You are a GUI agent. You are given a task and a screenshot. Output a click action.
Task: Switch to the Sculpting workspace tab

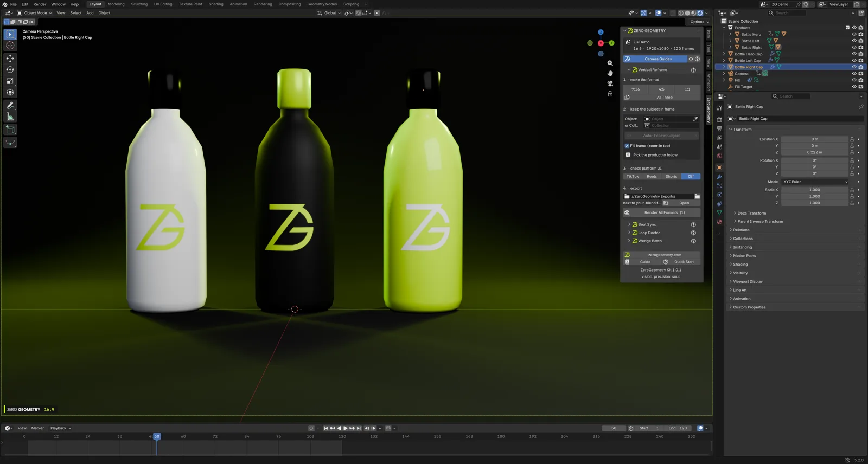click(x=139, y=4)
